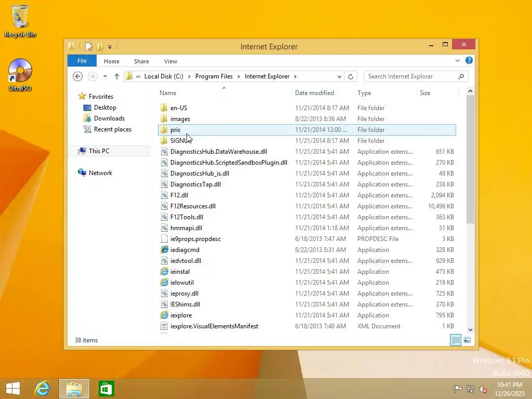
Task: Click the search magnifier icon
Action: coord(461,76)
